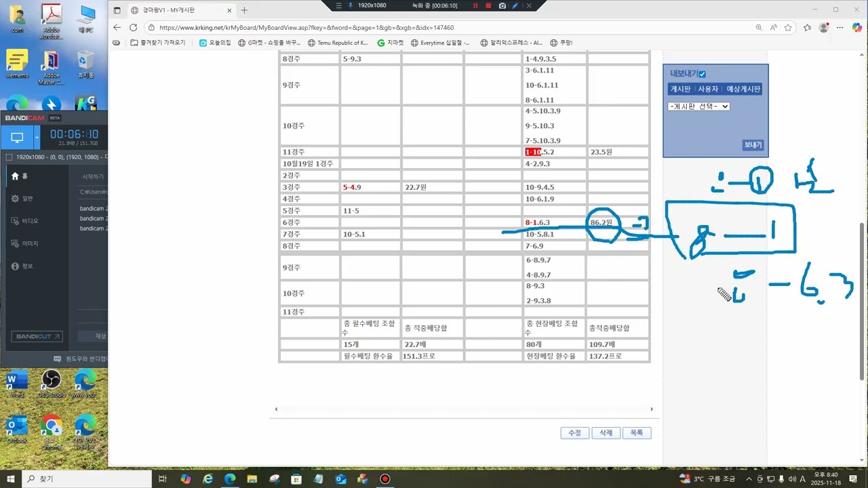The width and height of the screenshot is (868, 488).
Task: Open 쿠팡 bookmark in favorites bar
Action: [561, 43]
